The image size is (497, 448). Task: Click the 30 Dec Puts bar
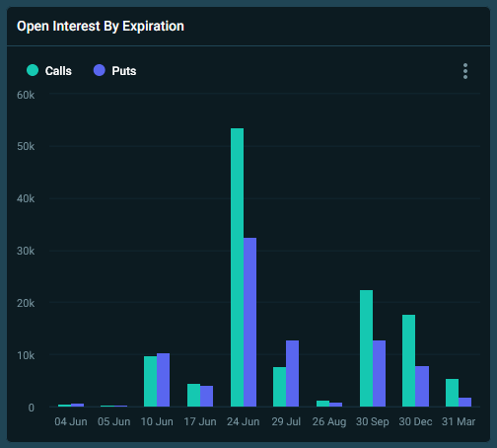pyautogui.click(x=422, y=387)
